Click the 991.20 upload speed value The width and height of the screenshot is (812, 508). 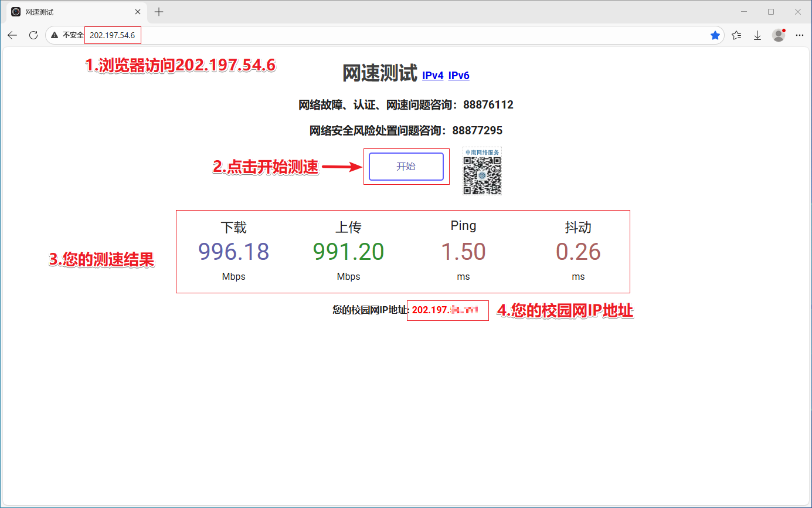tap(348, 252)
